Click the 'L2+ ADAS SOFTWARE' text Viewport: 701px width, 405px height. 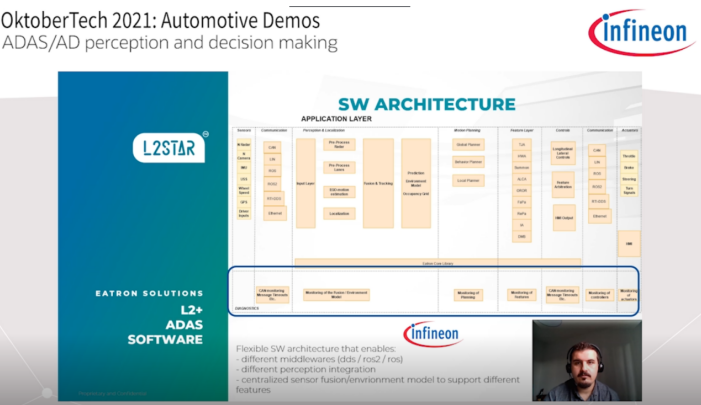click(165, 325)
